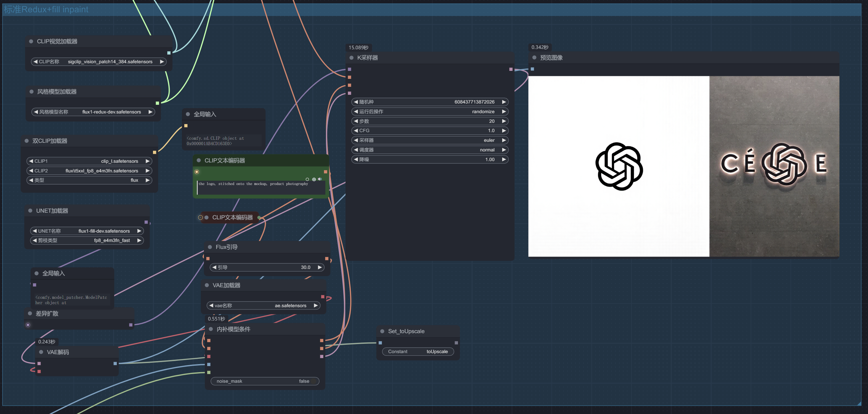The height and width of the screenshot is (414, 868).
Task: Open the 调度器 dropdown set to normal
Action: click(430, 150)
